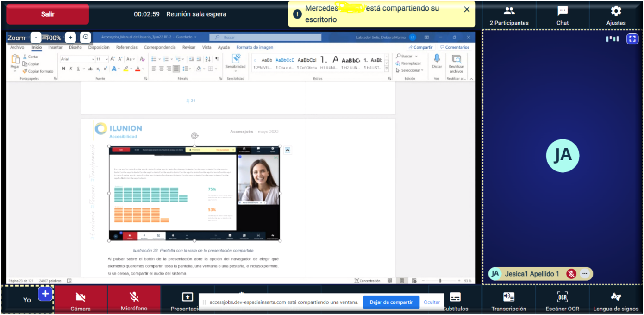The image size is (644, 315).
Task: Select the presentation screenshot image in document
Action: tap(194, 194)
